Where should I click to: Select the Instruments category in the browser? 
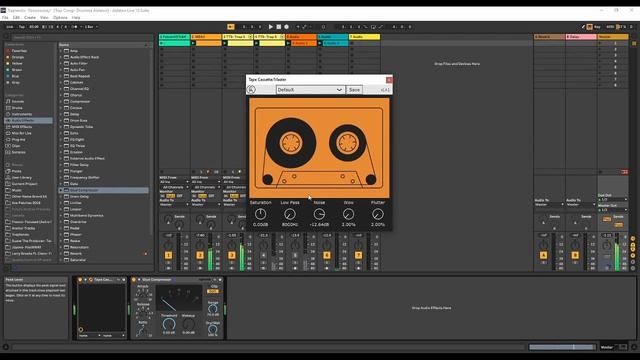pyautogui.click(x=21, y=114)
